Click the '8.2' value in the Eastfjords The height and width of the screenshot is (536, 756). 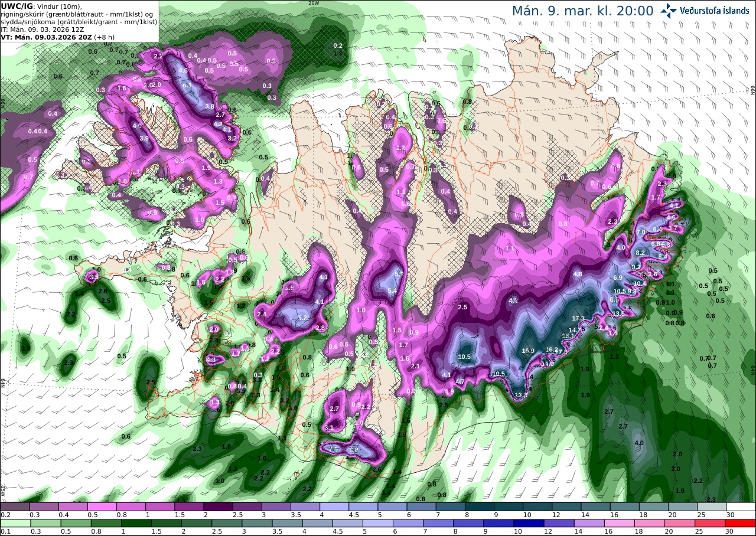click(x=639, y=253)
